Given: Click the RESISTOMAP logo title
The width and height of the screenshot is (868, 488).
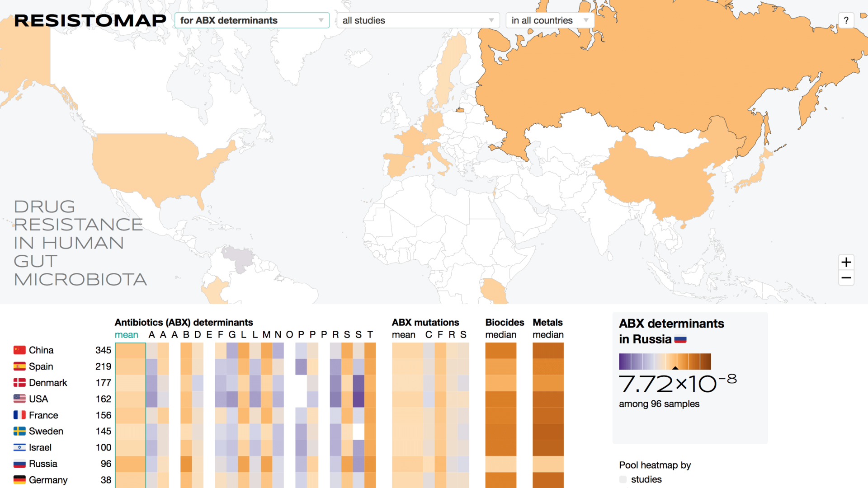Looking at the screenshot, I should 90,20.
